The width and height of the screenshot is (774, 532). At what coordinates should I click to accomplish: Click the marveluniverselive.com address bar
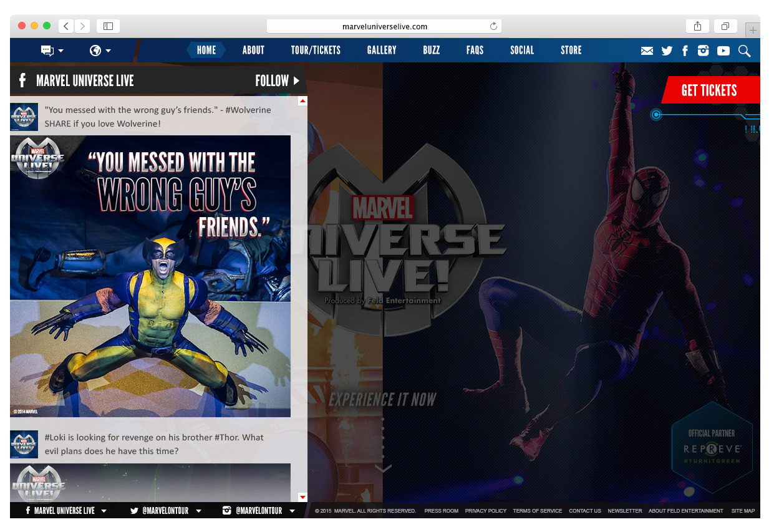(384, 26)
